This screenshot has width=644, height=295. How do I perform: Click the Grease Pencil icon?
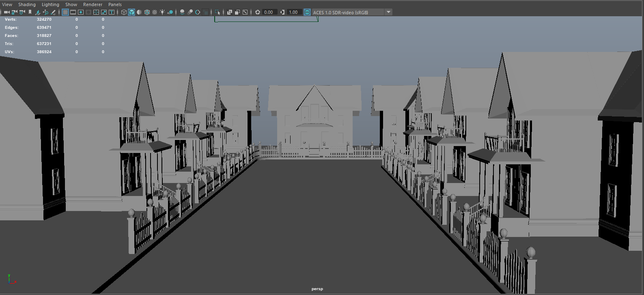53,12
